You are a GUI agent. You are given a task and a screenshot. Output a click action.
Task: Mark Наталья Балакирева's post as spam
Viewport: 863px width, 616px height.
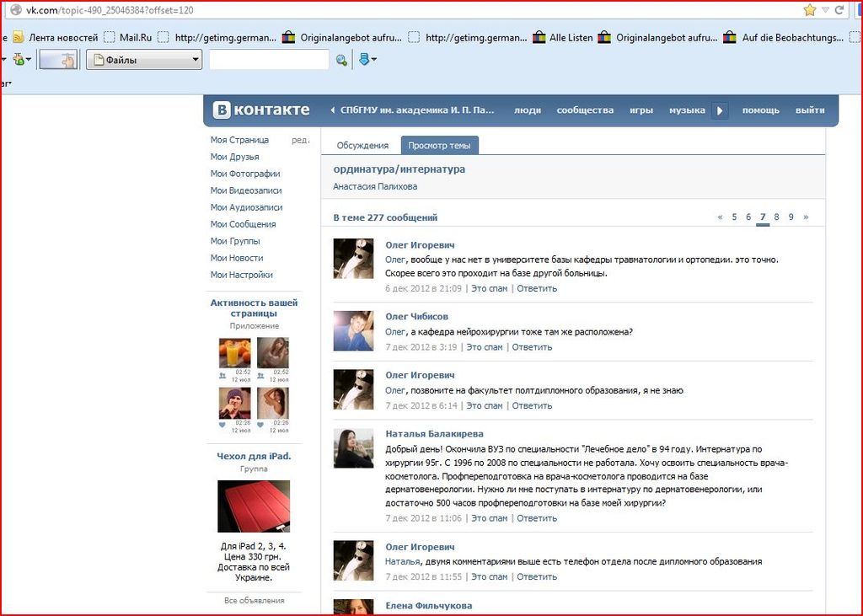489,518
